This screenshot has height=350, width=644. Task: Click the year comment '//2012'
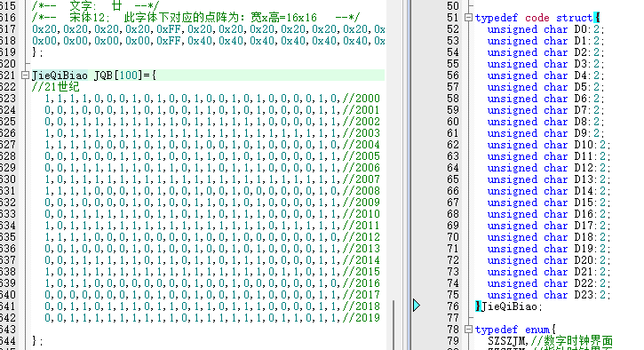362,237
